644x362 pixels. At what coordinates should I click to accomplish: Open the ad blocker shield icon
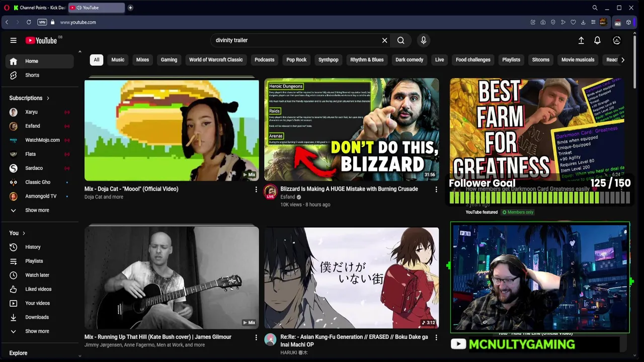coord(553,22)
